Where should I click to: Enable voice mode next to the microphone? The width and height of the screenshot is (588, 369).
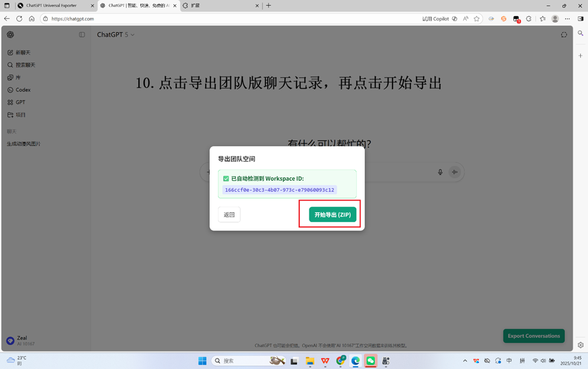pos(454,172)
